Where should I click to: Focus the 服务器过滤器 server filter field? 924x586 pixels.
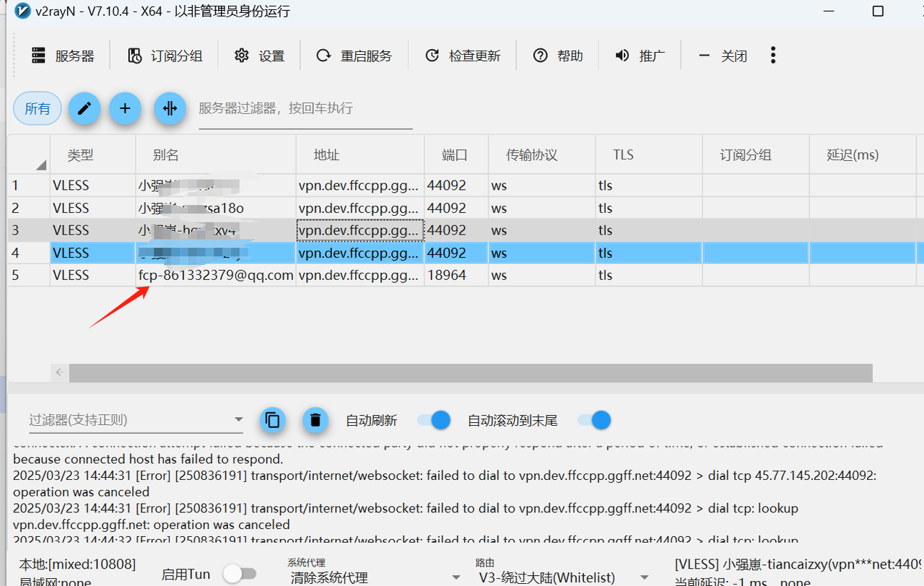point(305,109)
